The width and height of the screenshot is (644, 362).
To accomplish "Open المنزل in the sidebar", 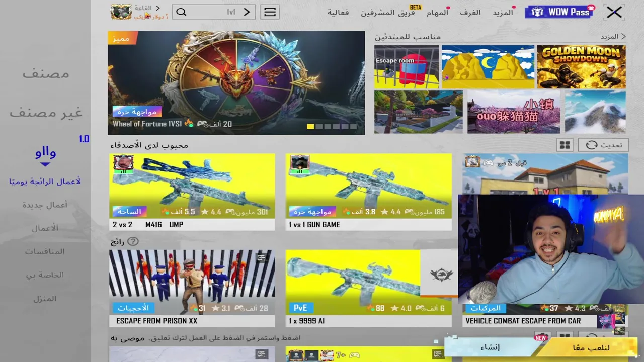I will (x=45, y=299).
